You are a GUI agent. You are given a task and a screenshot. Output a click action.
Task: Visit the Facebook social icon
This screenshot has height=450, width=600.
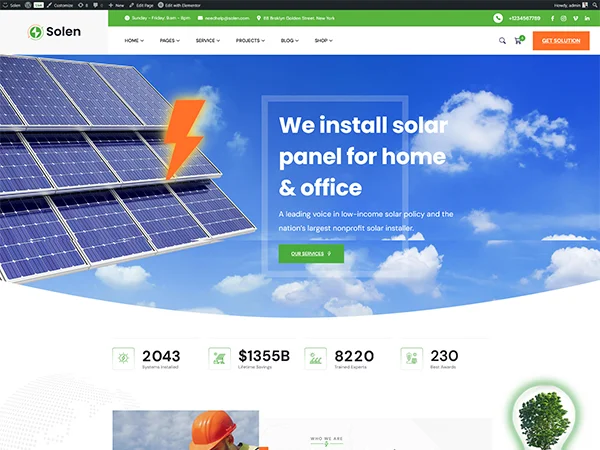coord(553,18)
